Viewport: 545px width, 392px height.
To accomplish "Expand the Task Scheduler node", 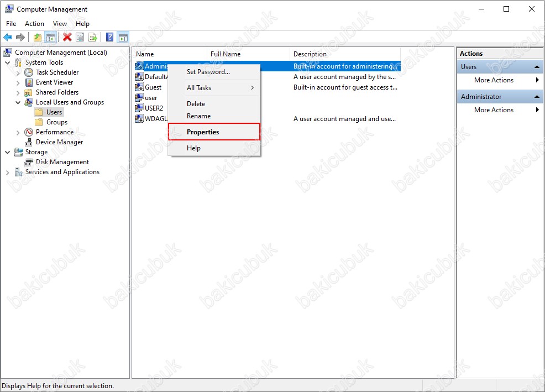I will click(18, 72).
